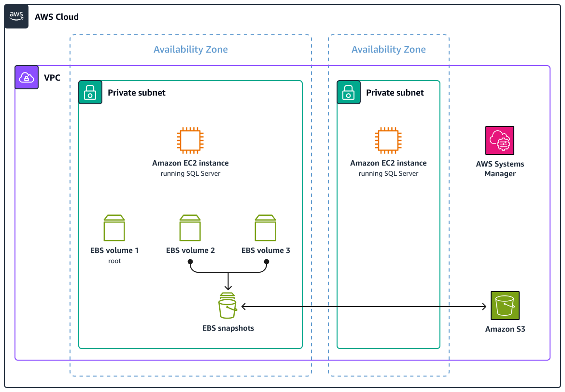Click the EBS volume 2 icon
Screen dimensions: 565x392
pos(190,228)
